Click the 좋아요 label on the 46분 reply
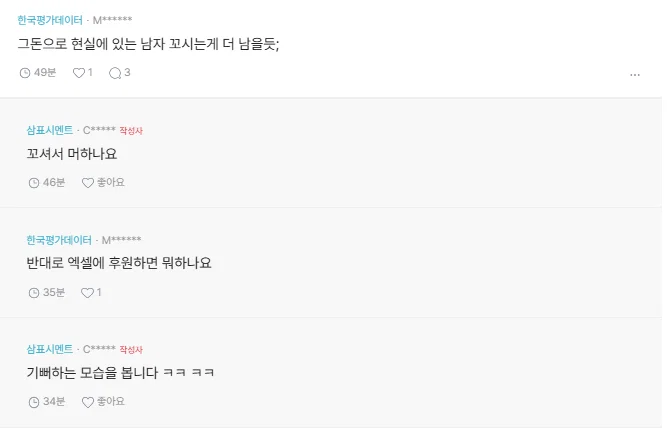 (111, 183)
